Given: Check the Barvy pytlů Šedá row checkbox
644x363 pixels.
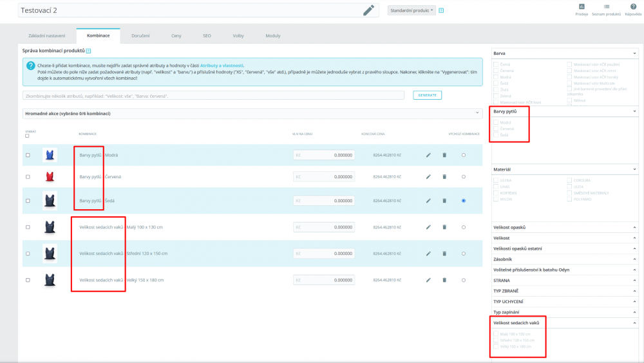Looking at the screenshot, I should pyautogui.click(x=28, y=201).
